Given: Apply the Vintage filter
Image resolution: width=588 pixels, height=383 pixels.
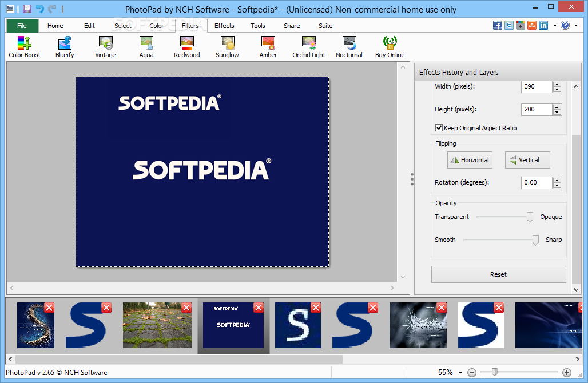Looking at the screenshot, I should click(x=105, y=47).
